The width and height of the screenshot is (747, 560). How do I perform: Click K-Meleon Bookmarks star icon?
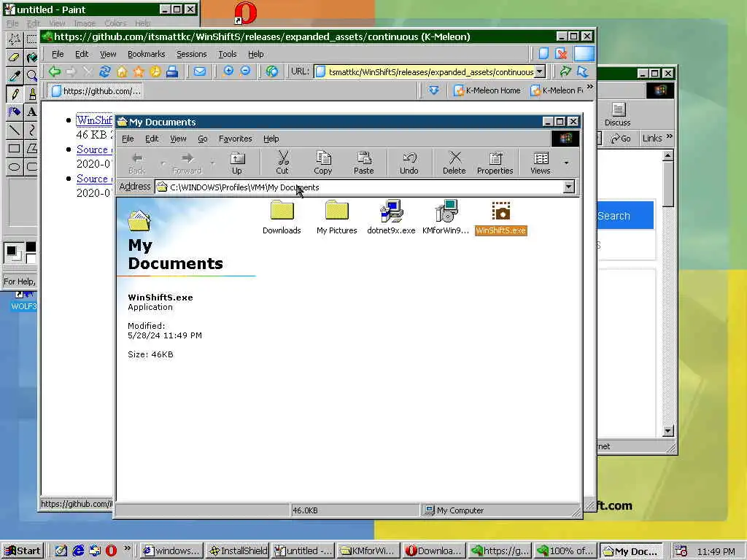[x=139, y=72]
